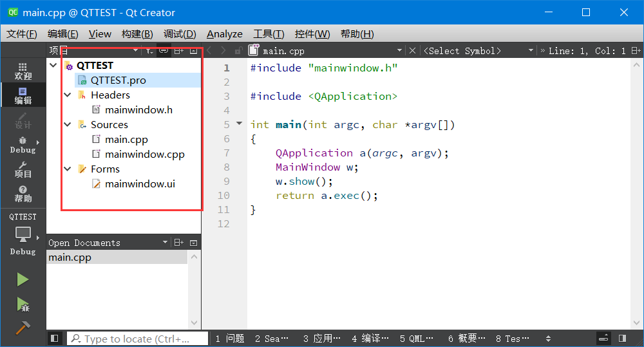Viewport: 644px width, 347px height.
Task: Split the Open Documents pane
Action: coord(178,243)
